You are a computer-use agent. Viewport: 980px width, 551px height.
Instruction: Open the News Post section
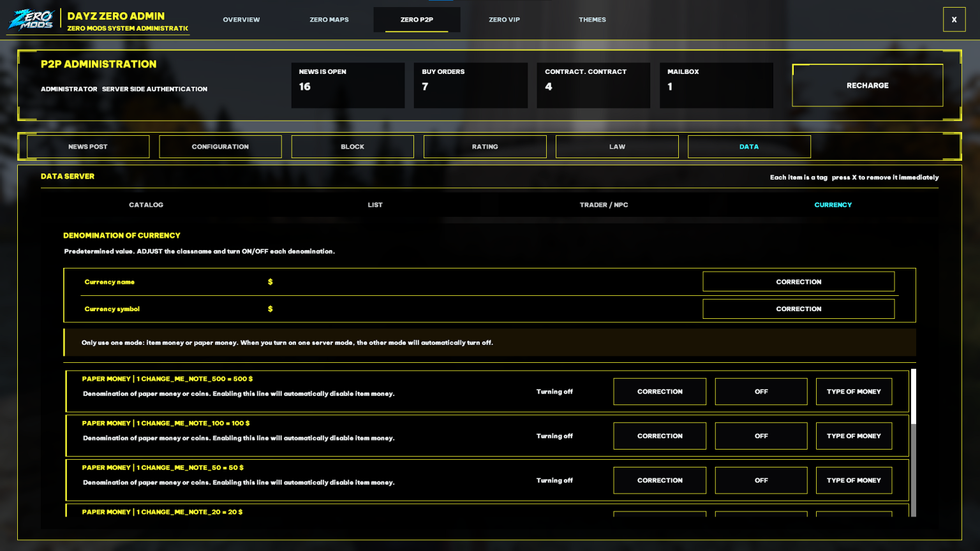[88, 147]
